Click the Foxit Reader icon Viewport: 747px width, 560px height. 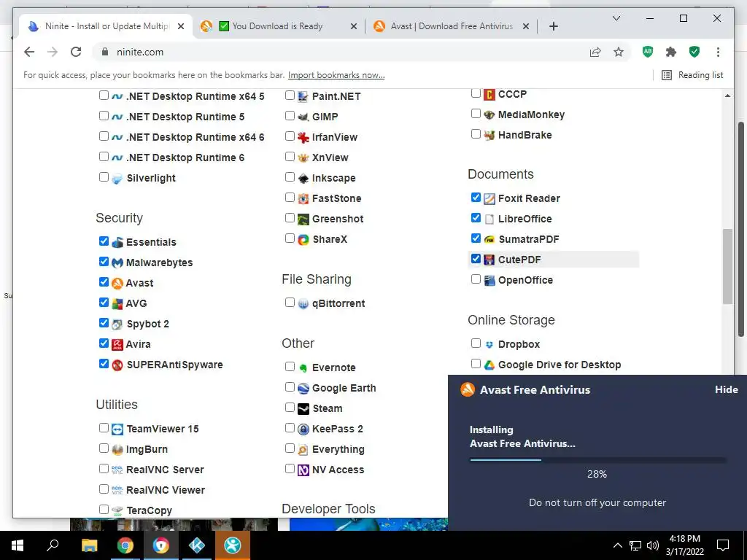[489, 198]
